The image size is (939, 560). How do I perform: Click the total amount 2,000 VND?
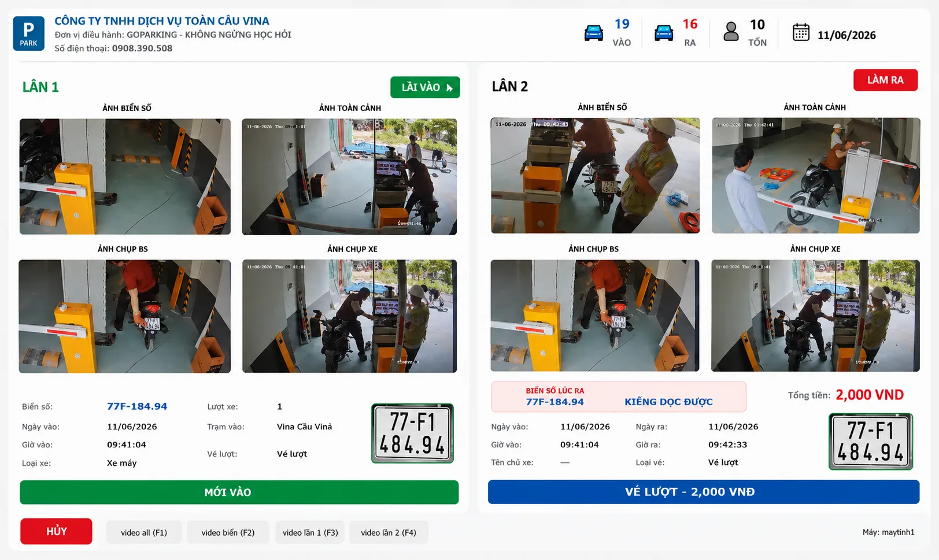870,395
